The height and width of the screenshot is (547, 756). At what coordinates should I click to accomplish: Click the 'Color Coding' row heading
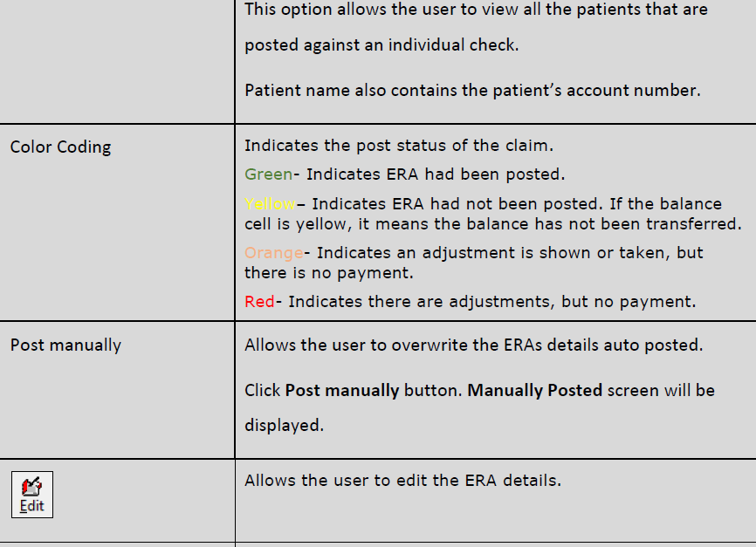click(x=61, y=147)
